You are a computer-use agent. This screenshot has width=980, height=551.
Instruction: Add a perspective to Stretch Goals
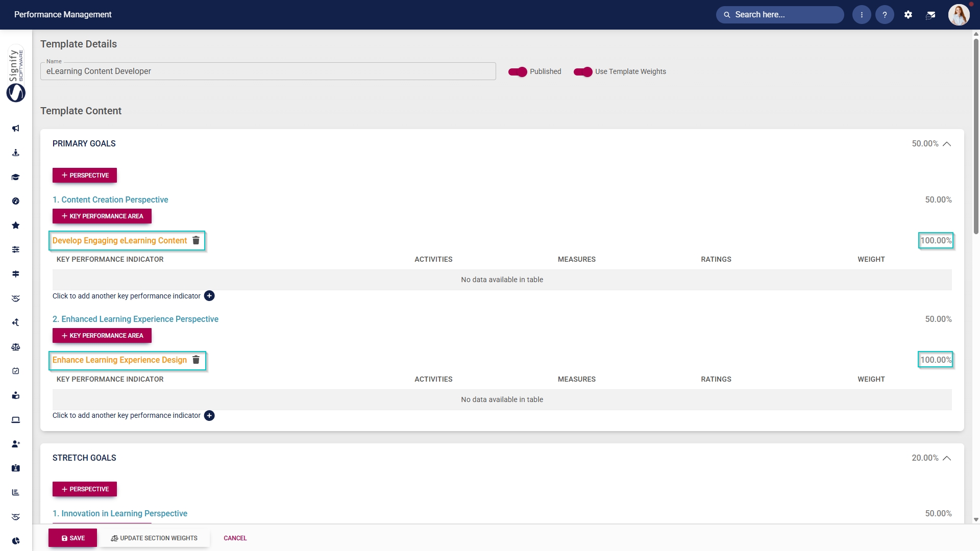coord(85,489)
